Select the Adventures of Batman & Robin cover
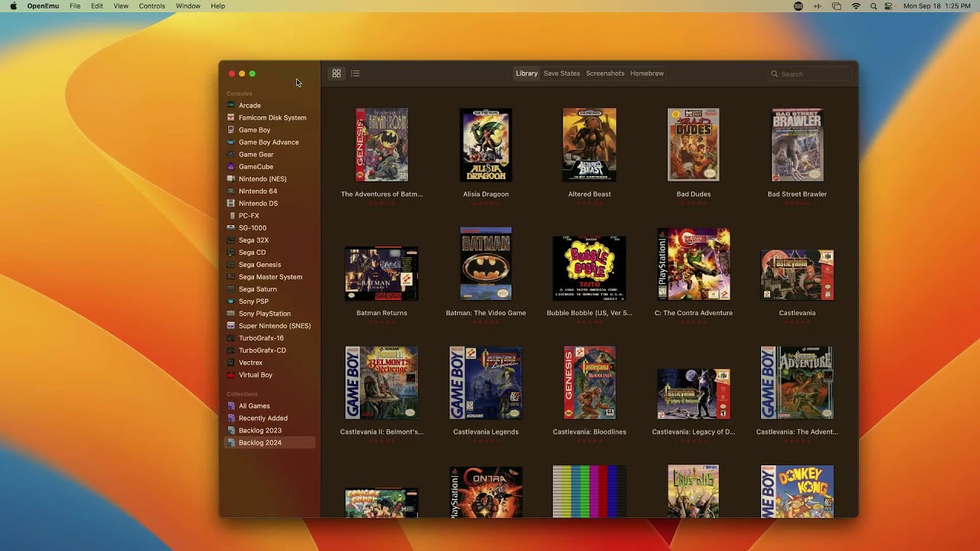Image resolution: width=980 pixels, height=551 pixels. click(381, 145)
